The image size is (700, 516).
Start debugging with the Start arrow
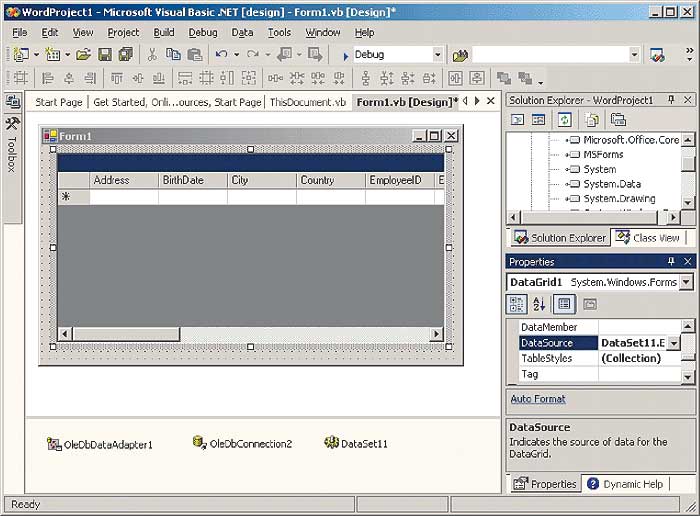[345, 56]
